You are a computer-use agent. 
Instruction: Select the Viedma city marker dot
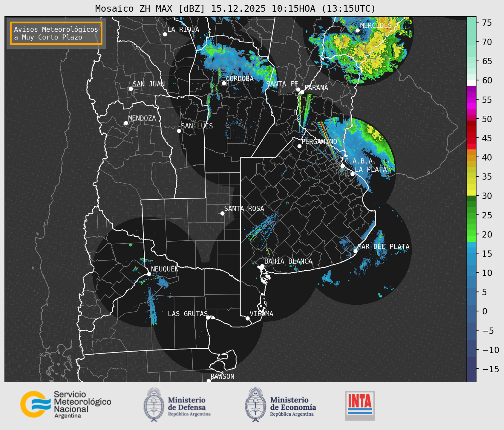[x=248, y=318]
